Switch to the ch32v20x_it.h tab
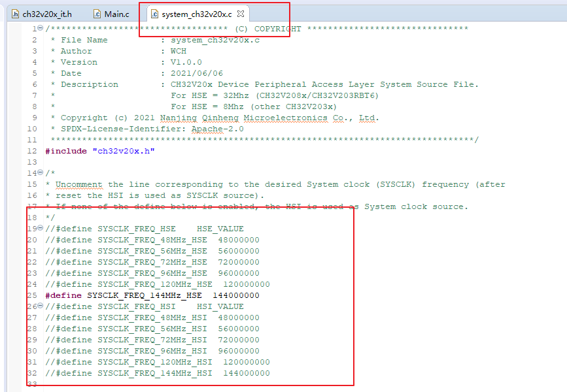 [46, 14]
